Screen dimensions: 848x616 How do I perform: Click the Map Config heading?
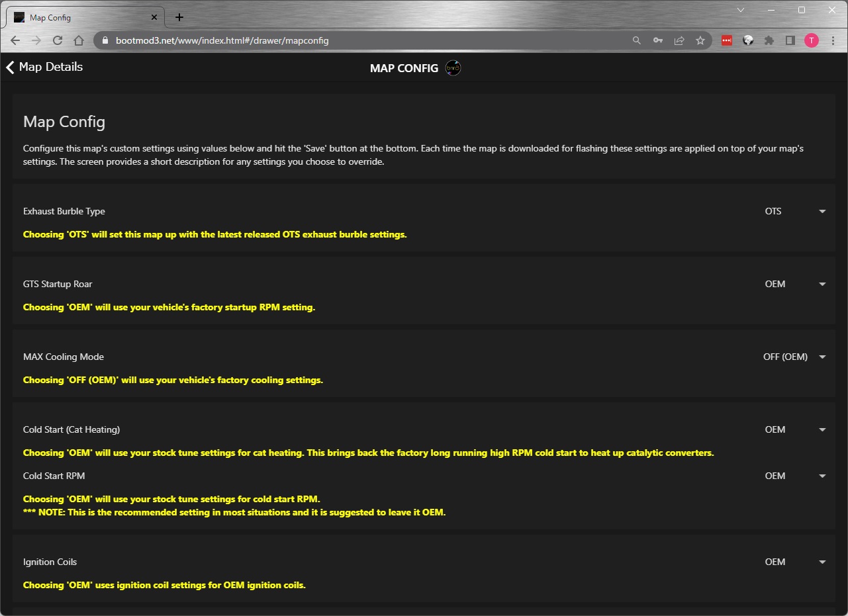point(64,122)
